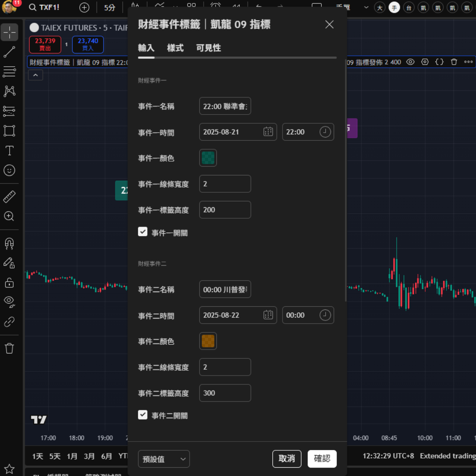Screen dimensions: 476x476
Task: Collapse the indicator legend with chevron
Action: [35, 75]
